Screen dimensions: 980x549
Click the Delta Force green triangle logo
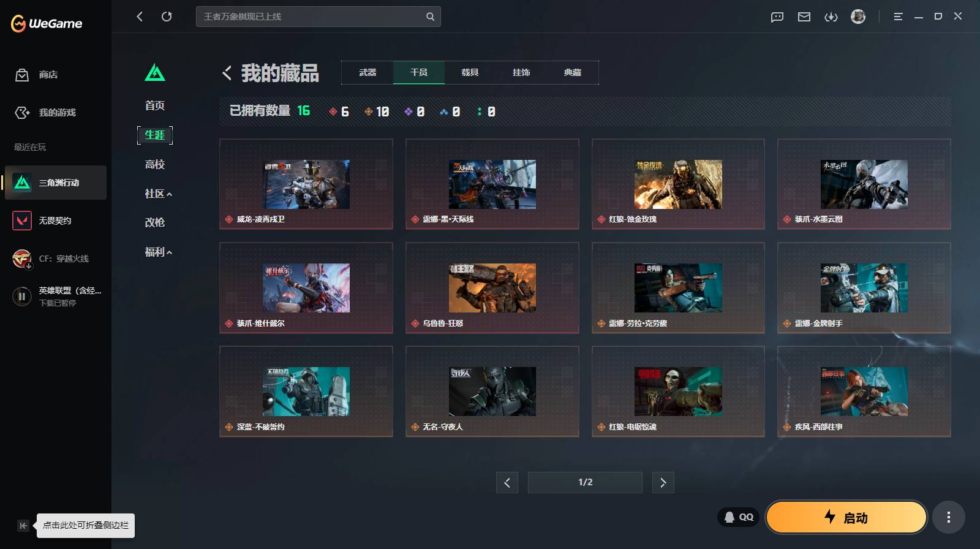point(155,73)
